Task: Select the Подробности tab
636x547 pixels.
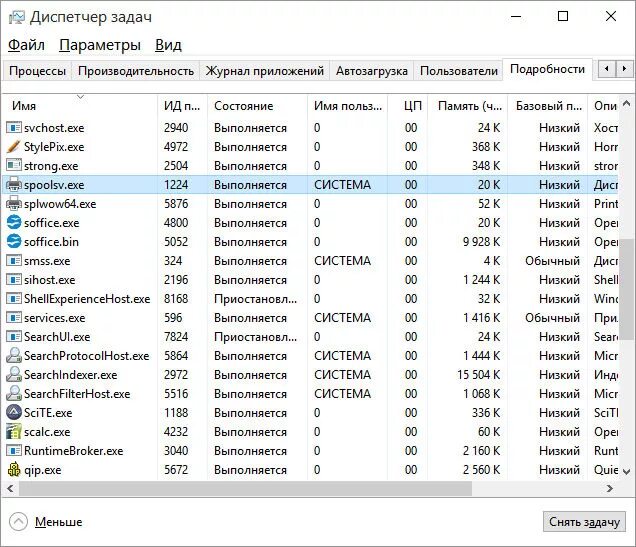Action: click(x=547, y=69)
